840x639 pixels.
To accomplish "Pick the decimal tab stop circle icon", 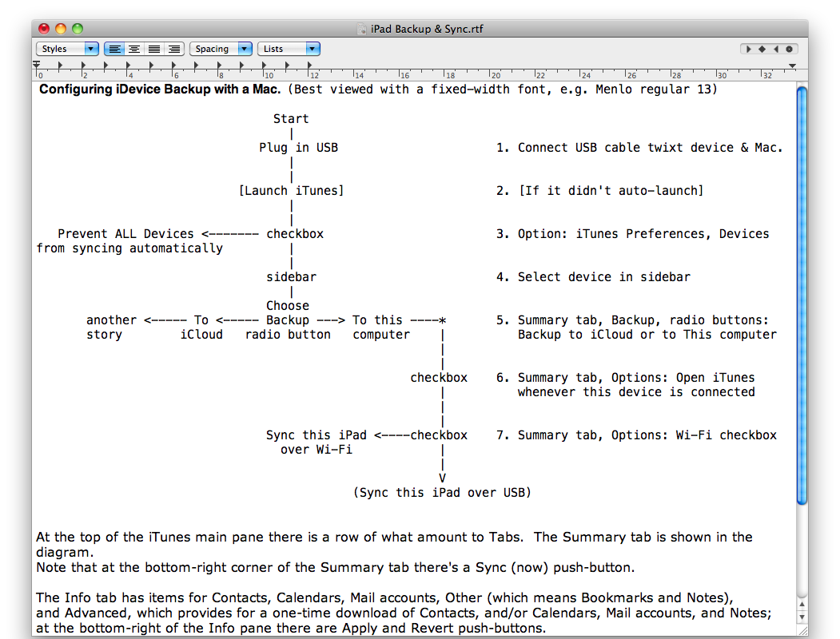I will pos(789,49).
